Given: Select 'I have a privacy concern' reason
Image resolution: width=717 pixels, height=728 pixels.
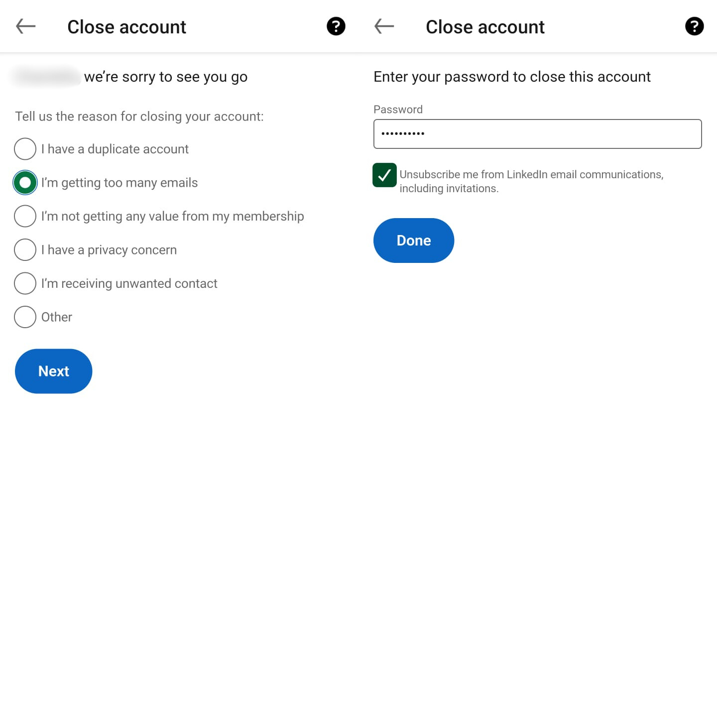Looking at the screenshot, I should pyautogui.click(x=25, y=249).
